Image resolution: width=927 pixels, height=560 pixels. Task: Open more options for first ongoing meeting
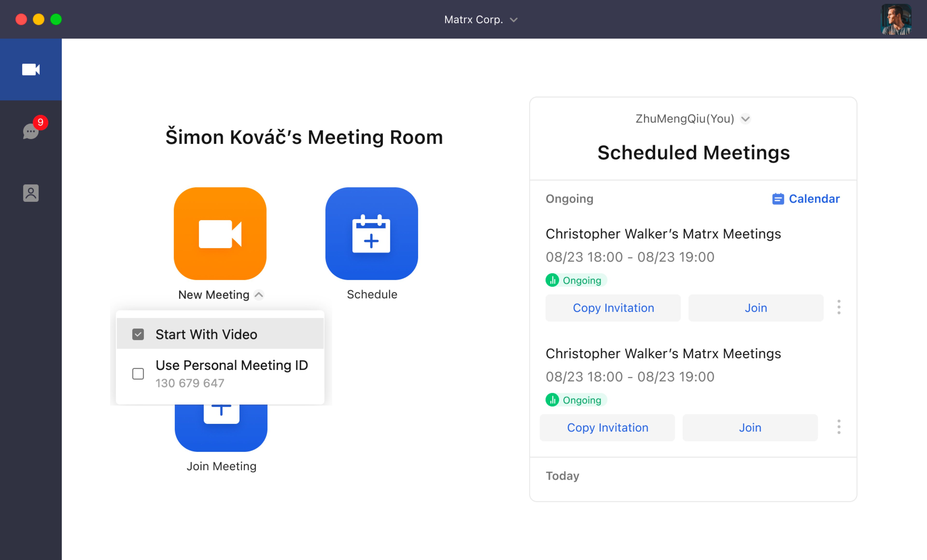(839, 307)
